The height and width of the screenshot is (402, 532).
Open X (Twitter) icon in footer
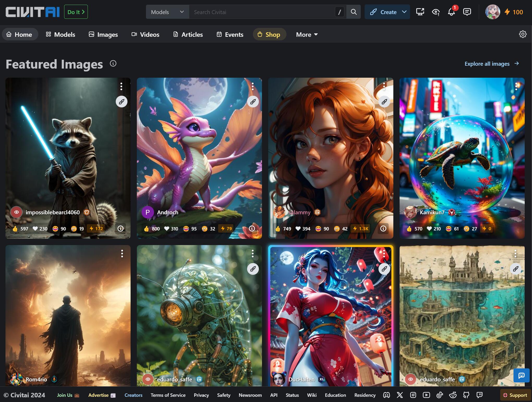coord(400,395)
